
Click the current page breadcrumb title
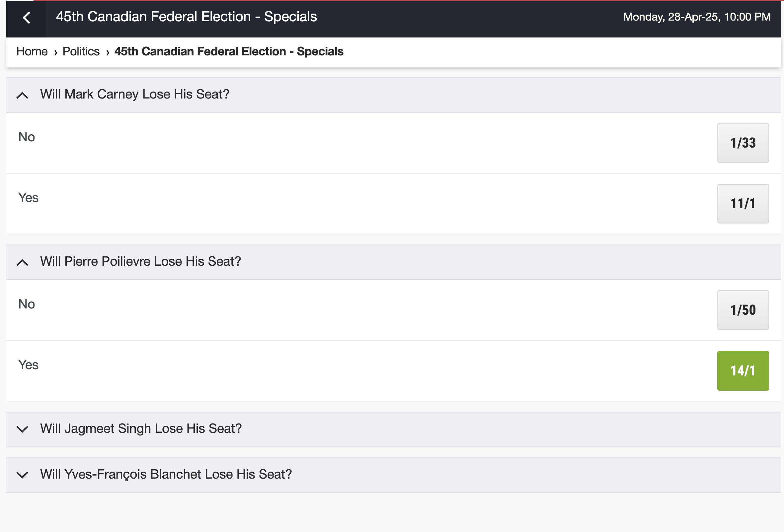(x=229, y=51)
